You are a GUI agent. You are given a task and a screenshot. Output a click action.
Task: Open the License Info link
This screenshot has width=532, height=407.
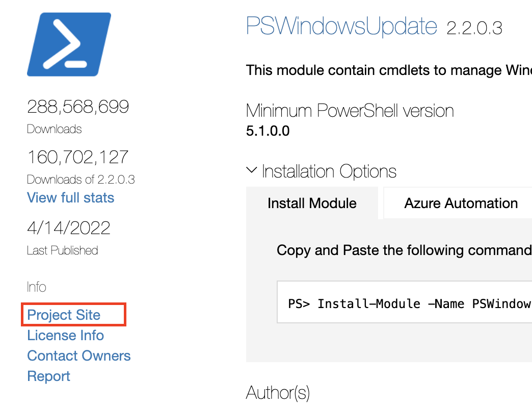[x=66, y=336]
